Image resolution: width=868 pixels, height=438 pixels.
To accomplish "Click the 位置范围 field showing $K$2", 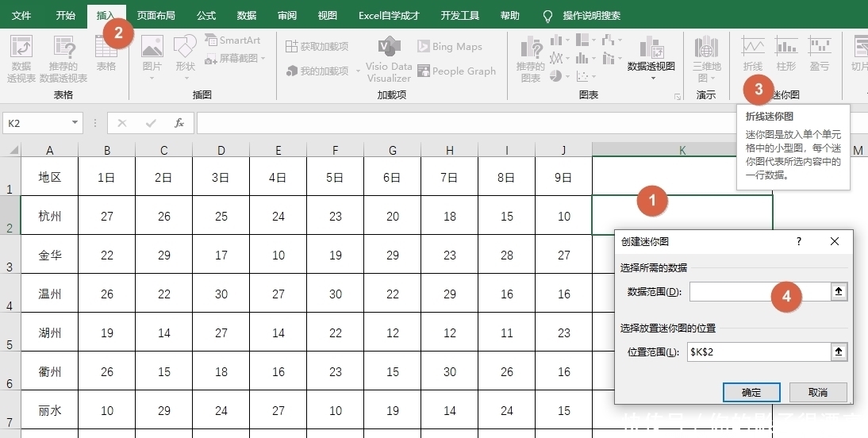I will click(x=759, y=352).
